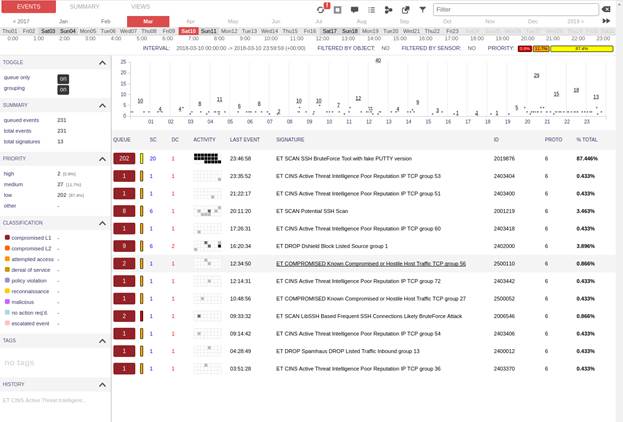The height and width of the screenshot is (422, 623).
Task: Clear the filter with backspace icon
Action: pyautogui.click(x=606, y=9)
